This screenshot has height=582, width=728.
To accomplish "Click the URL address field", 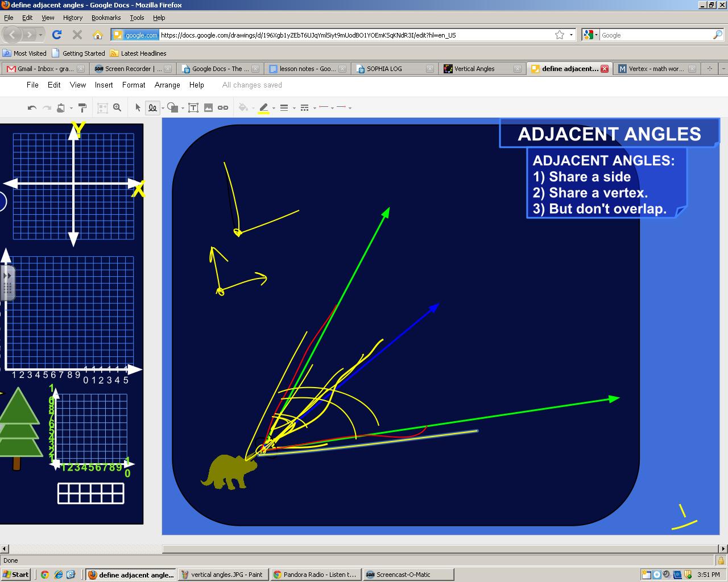I will (356, 35).
